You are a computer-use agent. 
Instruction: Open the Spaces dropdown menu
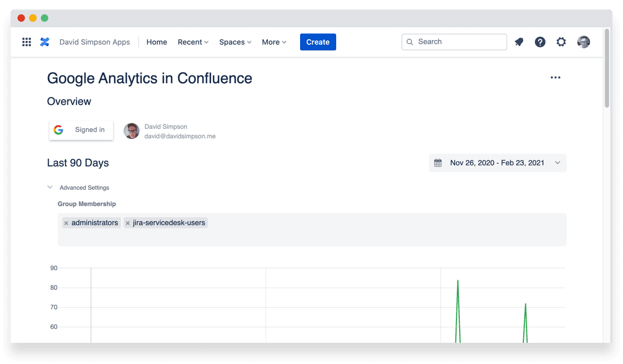pyautogui.click(x=235, y=42)
